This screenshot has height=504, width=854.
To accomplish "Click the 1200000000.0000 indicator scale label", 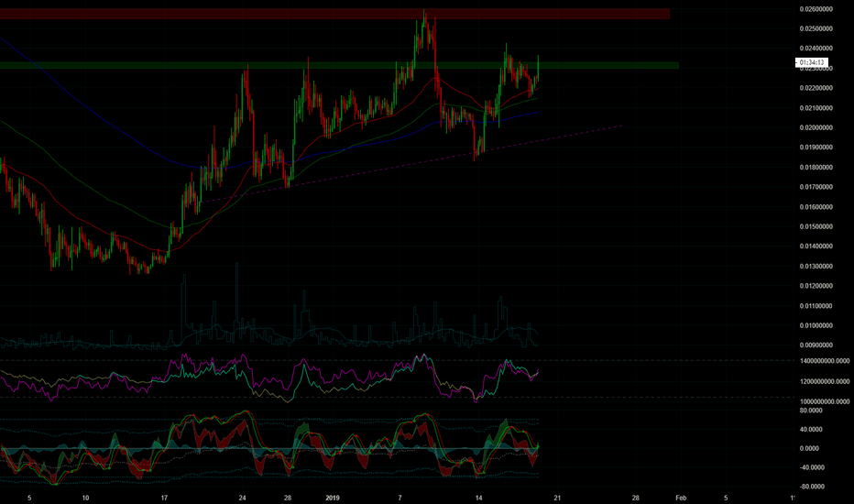I will click(824, 381).
